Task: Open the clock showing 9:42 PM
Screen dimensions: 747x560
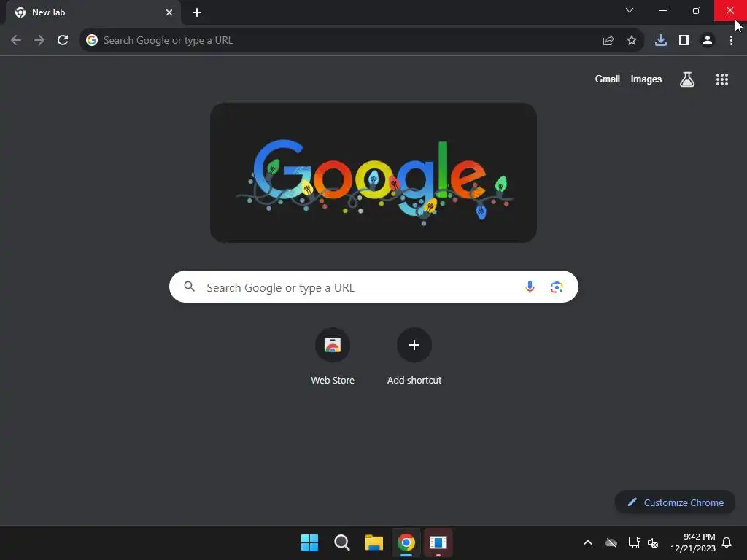Action: 693,542
